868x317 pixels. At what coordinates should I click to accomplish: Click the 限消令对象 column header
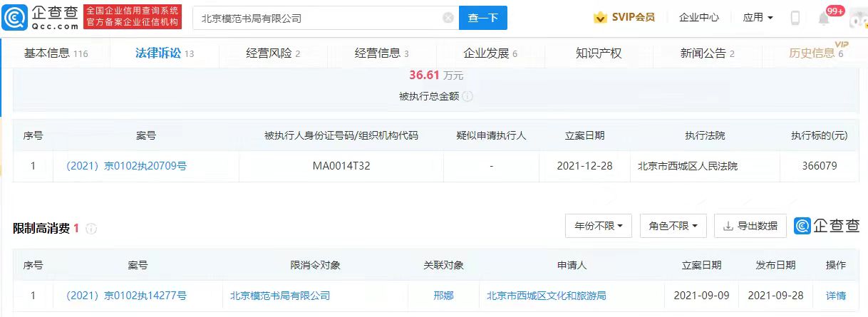tap(316, 265)
